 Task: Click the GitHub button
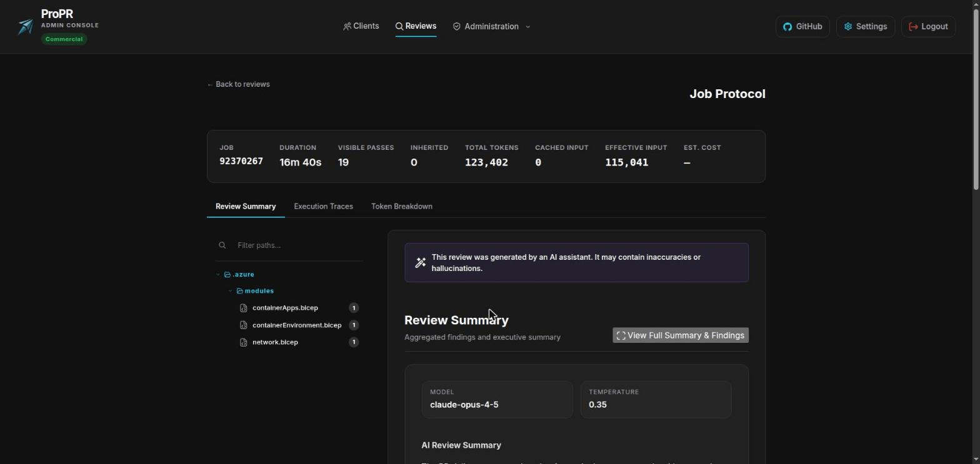click(802, 26)
